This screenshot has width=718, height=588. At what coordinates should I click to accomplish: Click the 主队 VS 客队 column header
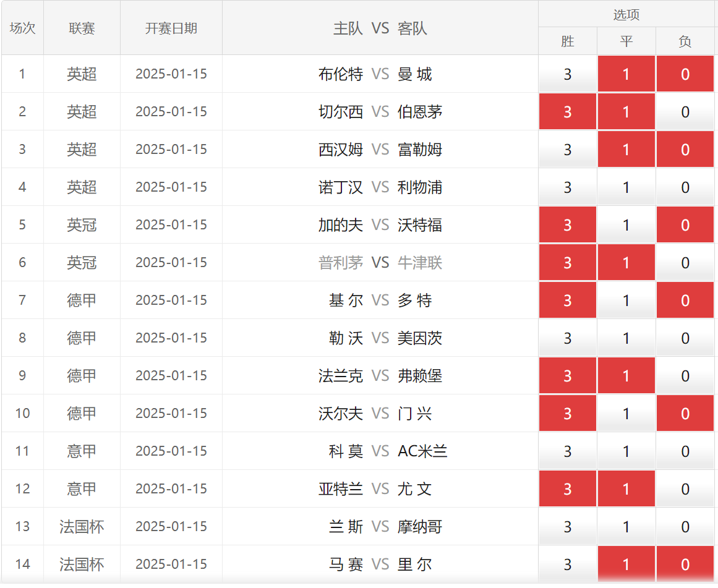point(380,28)
